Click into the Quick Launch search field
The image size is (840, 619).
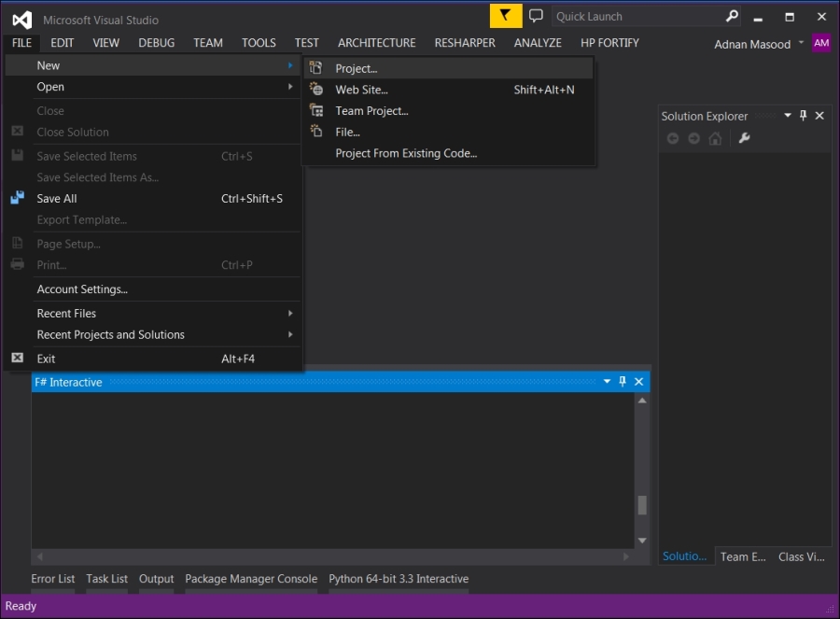(637, 17)
